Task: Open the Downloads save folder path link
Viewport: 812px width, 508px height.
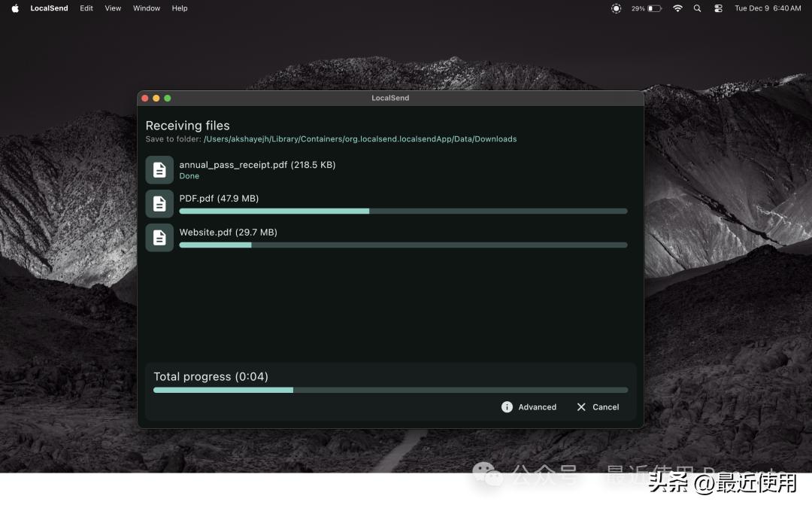Action: (x=360, y=139)
